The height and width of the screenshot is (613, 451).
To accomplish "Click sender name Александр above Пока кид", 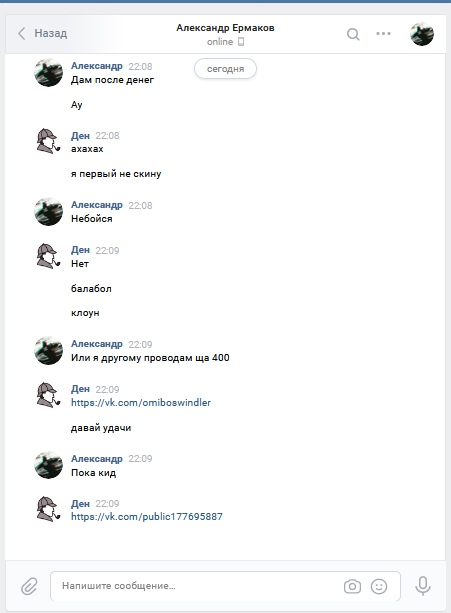I will (97, 458).
